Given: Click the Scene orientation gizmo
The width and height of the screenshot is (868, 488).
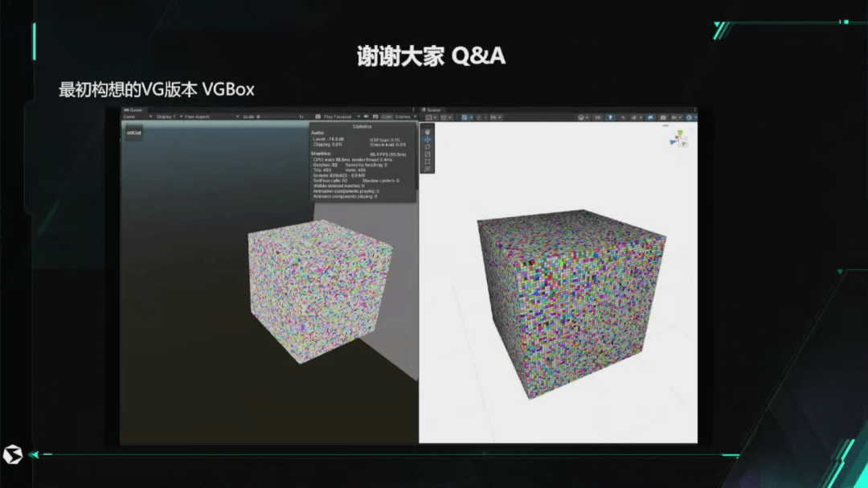Looking at the screenshot, I should tap(680, 139).
